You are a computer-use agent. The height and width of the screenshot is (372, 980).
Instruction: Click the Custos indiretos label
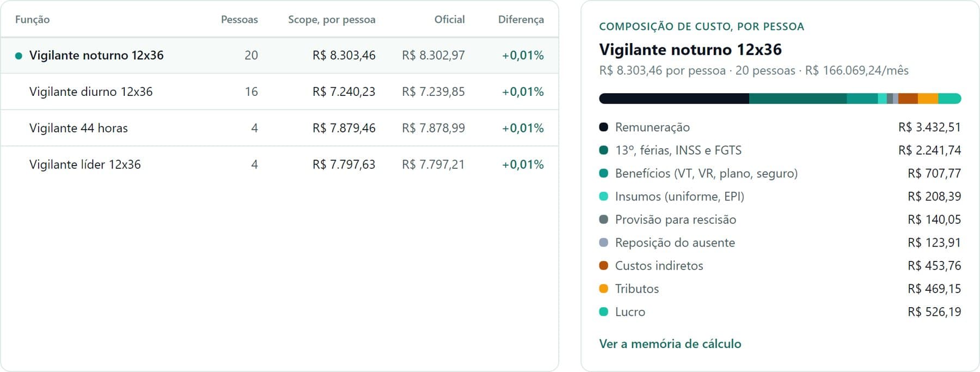[659, 266]
